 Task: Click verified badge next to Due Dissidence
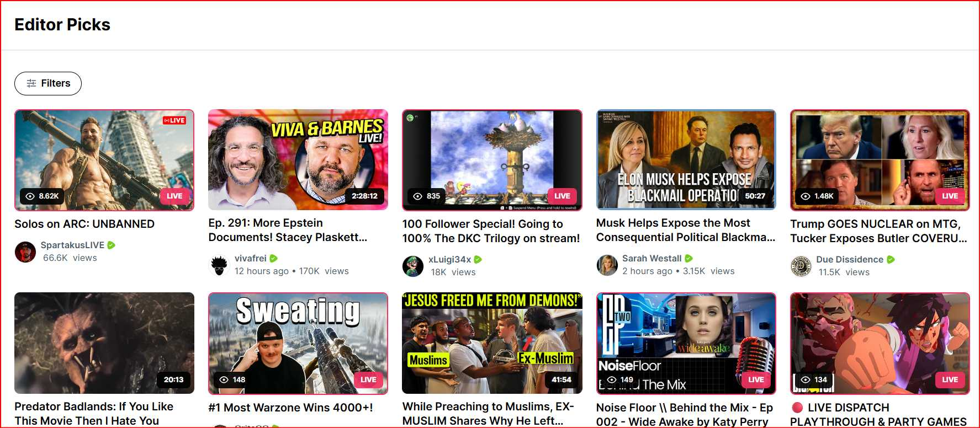tap(891, 260)
